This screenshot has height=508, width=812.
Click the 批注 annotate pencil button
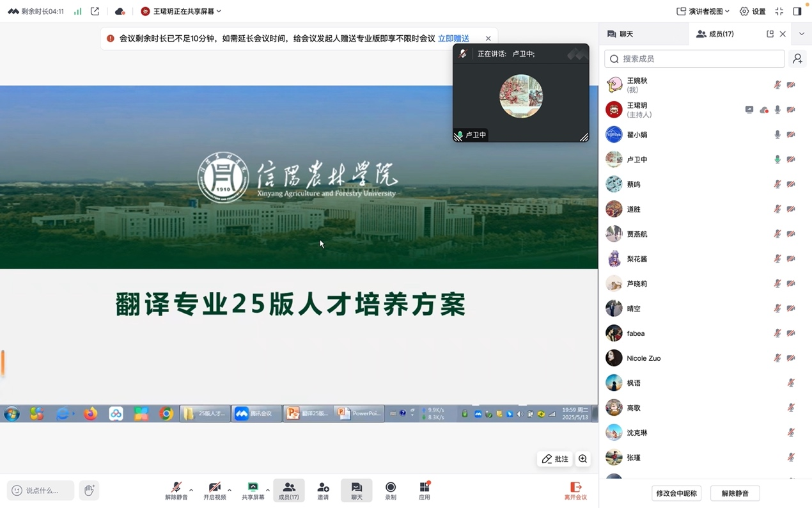pos(554,459)
